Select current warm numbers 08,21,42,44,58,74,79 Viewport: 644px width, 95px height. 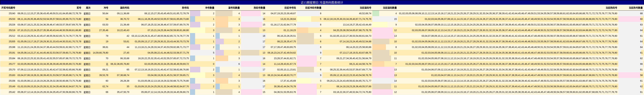point(360,64)
